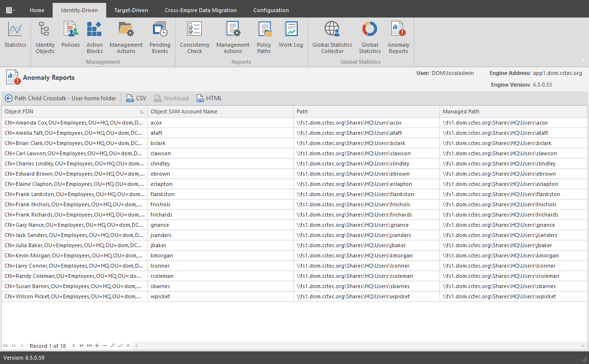The image size is (589, 364).
Task: Open the Pending Events icon
Action: pos(160,37)
